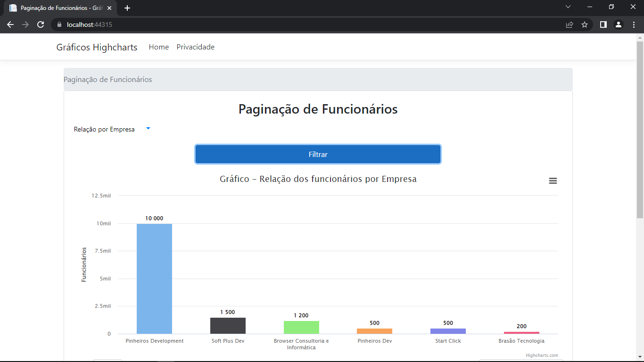Click the Filtrar button
The height and width of the screenshot is (362, 644).
[317, 154]
